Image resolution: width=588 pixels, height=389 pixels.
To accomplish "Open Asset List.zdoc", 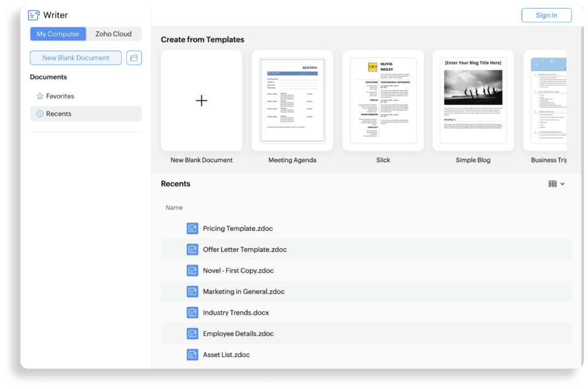I will pos(366,354).
